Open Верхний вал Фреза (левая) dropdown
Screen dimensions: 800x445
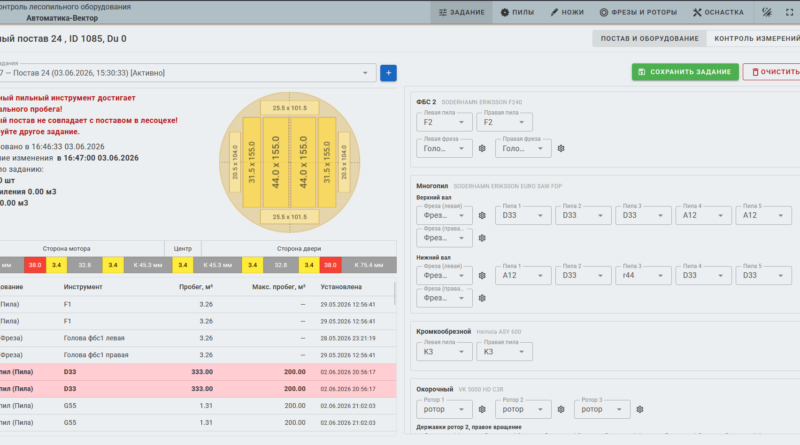coord(444,215)
